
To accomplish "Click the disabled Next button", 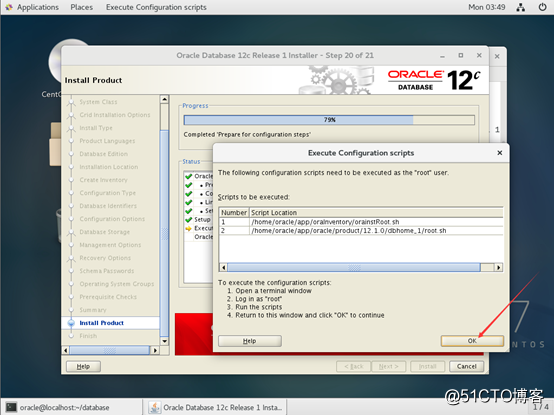I will coord(389,366).
